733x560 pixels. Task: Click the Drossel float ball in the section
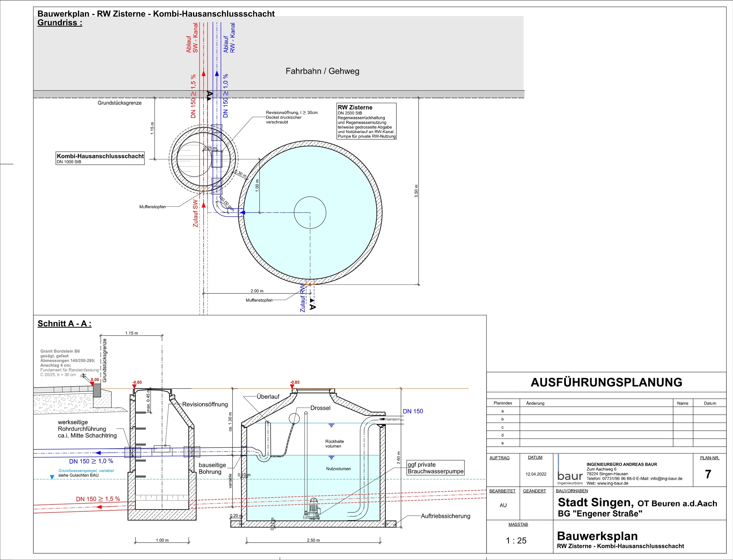click(294, 418)
